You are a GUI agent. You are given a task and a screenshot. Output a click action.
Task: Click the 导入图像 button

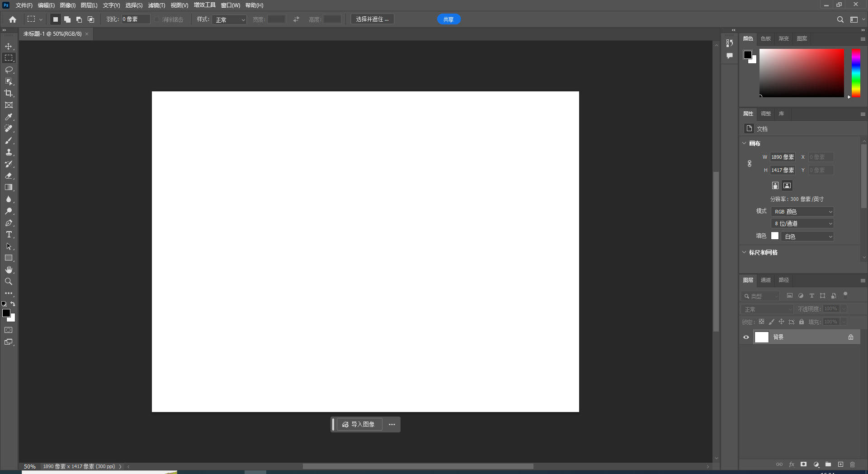tap(359, 424)
